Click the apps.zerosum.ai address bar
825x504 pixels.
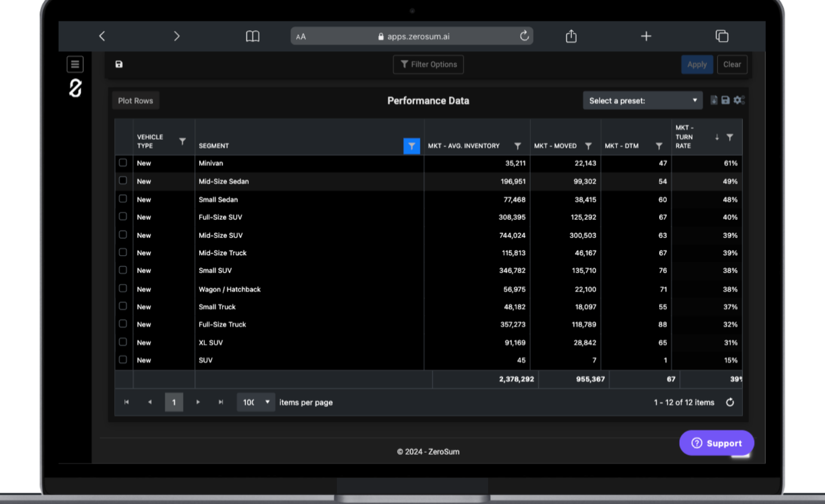pos(412,36)
